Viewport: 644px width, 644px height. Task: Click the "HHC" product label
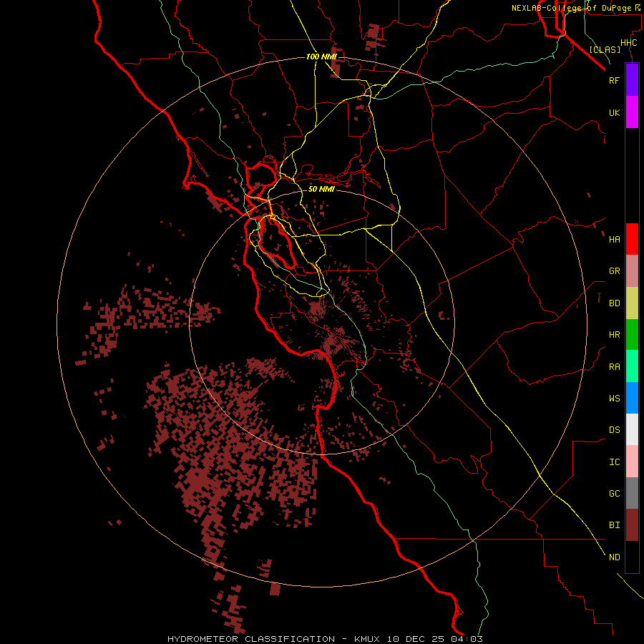coord(628,43)
